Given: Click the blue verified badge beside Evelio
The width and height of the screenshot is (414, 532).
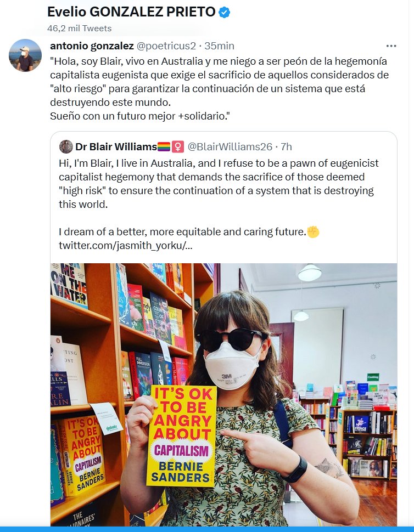Looking at the screenshot, I should coord(224,12).
